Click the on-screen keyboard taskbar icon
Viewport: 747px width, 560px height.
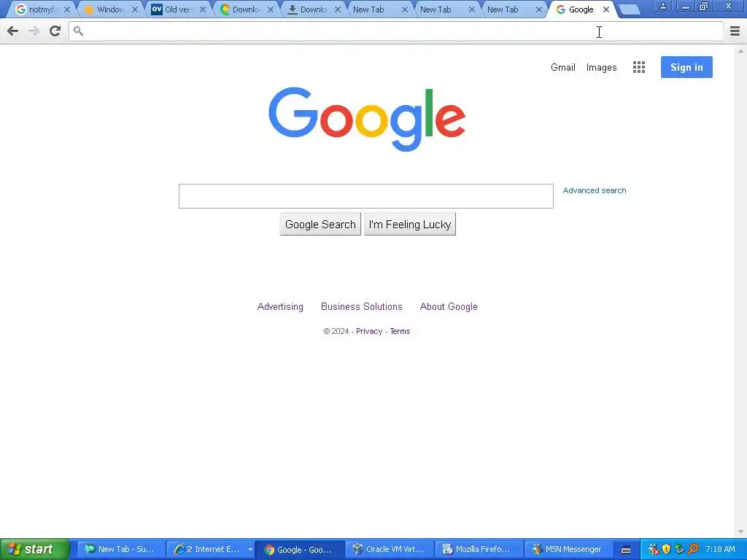coord(626,550)
